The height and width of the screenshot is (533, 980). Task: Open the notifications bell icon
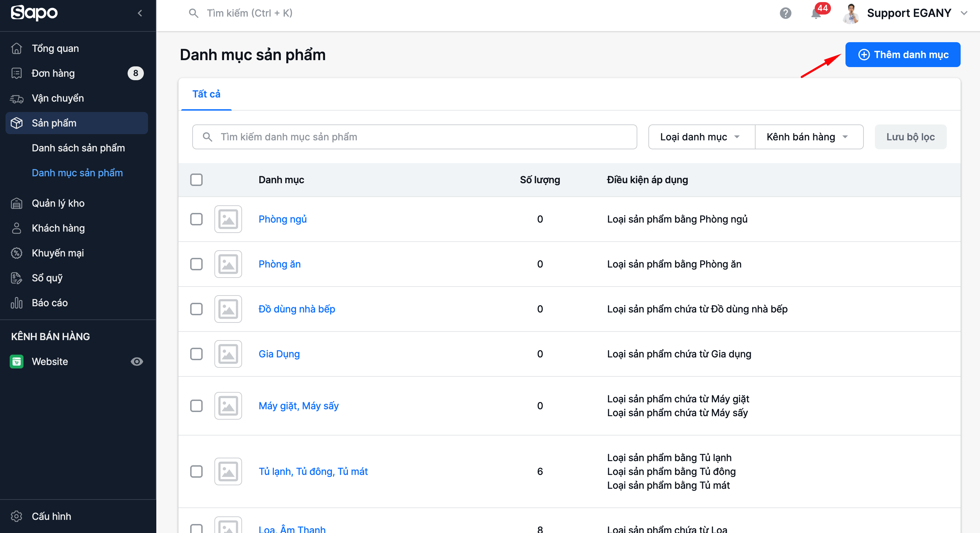816,14
